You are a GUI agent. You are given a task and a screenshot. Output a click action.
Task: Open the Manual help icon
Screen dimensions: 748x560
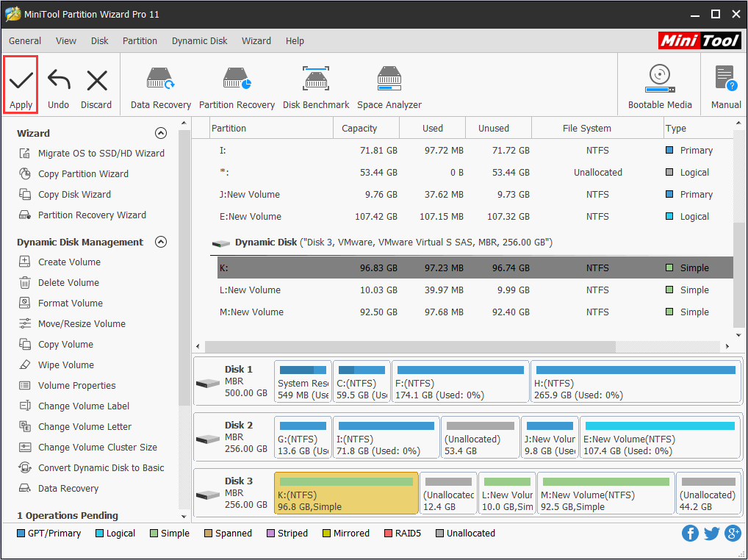click(726, 79)
